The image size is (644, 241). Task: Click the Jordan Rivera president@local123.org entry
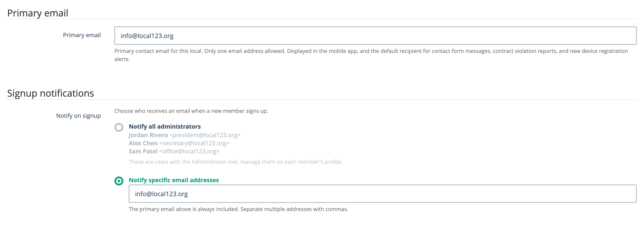[184, 135]
